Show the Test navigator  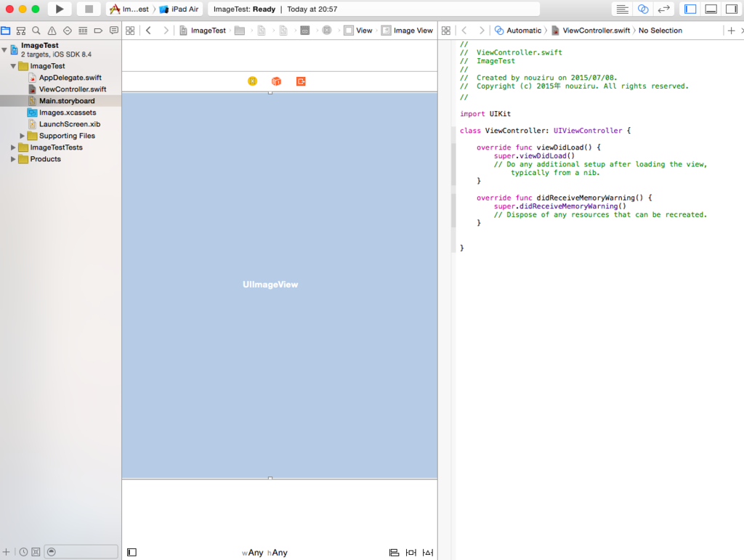[x=68, y=31]
